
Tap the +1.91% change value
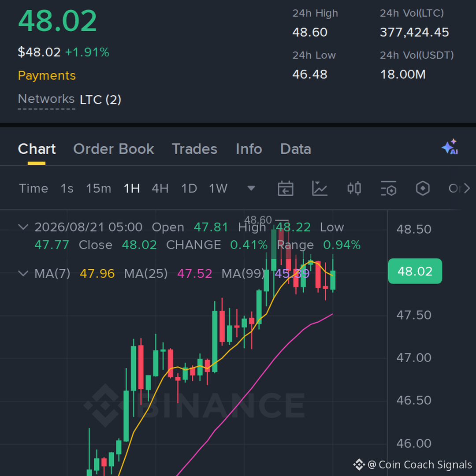pyautogui.click(x=87, y=52)
